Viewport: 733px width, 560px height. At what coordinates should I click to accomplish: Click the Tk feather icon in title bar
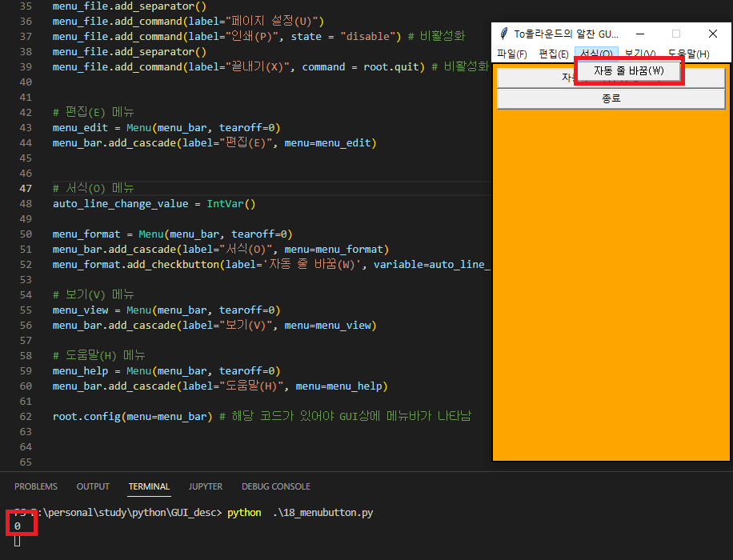tap(503, 34)
